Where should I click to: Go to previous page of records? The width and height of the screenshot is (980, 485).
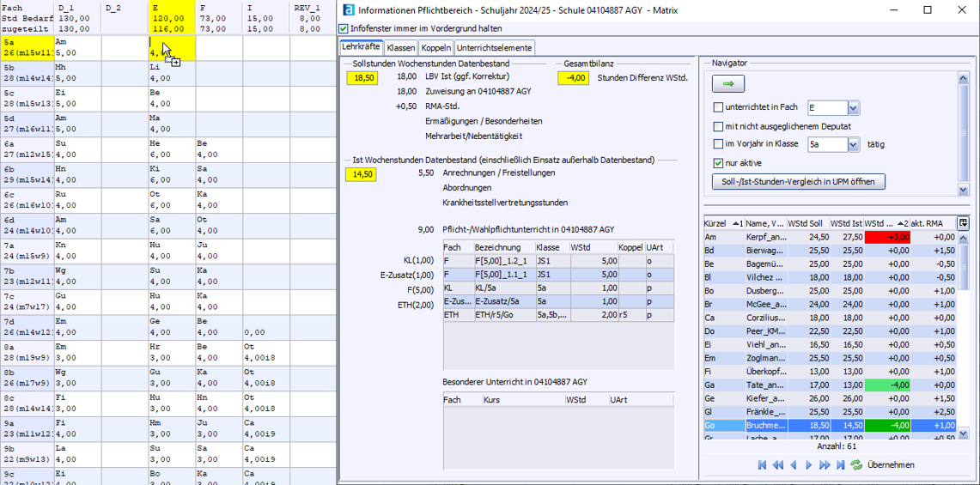click(x=777, y=465)
